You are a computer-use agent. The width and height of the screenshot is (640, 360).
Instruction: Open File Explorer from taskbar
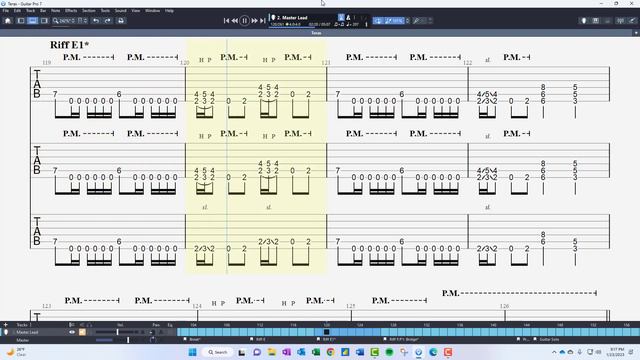[x=272, y=352]
